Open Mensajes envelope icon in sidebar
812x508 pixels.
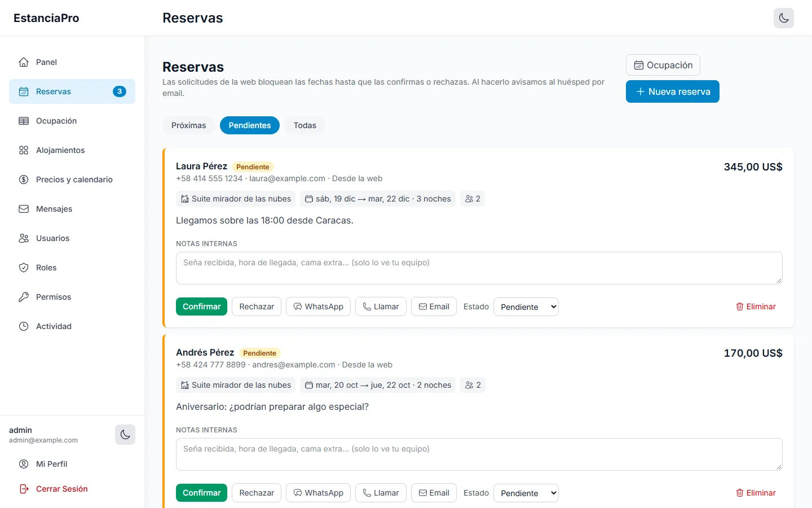(x=24, y=209)
